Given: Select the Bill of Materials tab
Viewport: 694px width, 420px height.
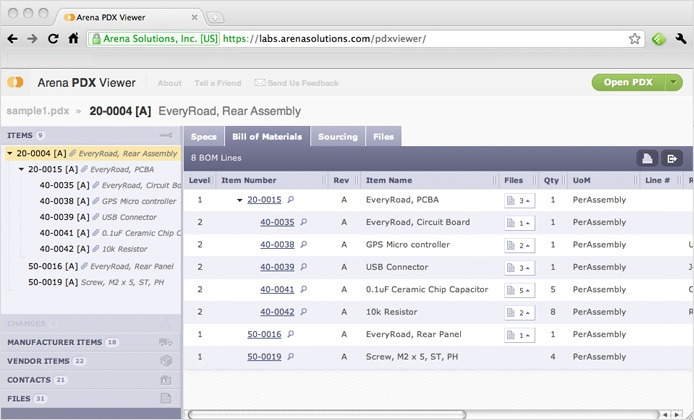Looking at the screenshot, I should click(x=267, y=137).
